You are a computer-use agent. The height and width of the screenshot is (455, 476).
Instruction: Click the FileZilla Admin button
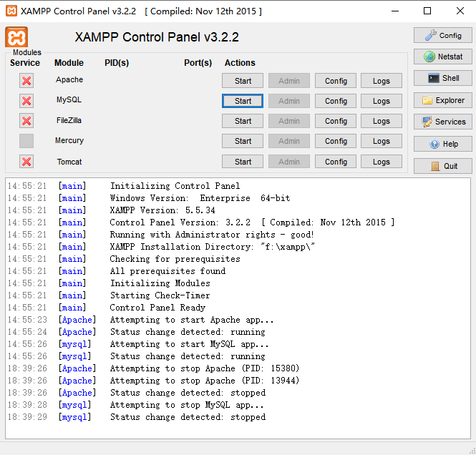289,121
